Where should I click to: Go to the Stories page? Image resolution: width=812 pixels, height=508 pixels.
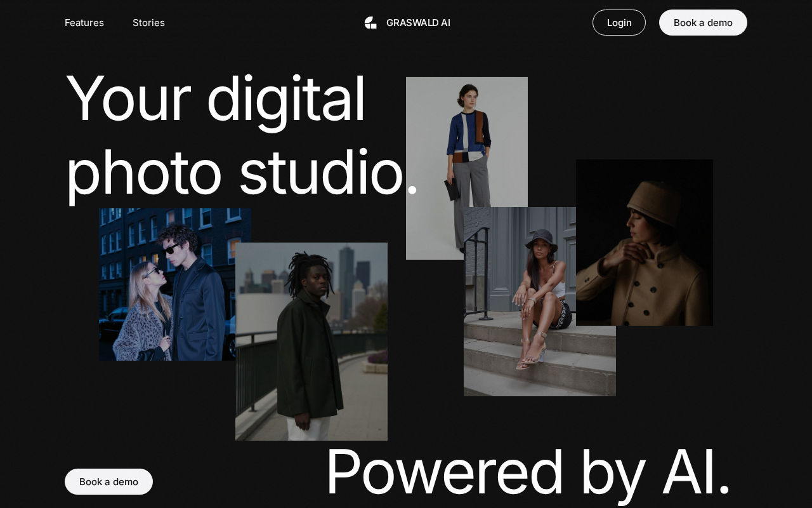(148, 23)
